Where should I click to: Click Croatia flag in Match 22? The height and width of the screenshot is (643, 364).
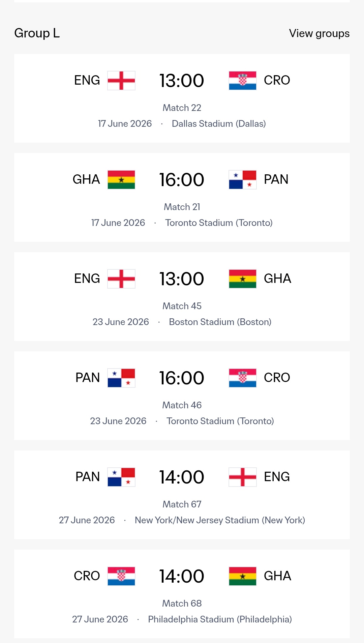point(242,81)
